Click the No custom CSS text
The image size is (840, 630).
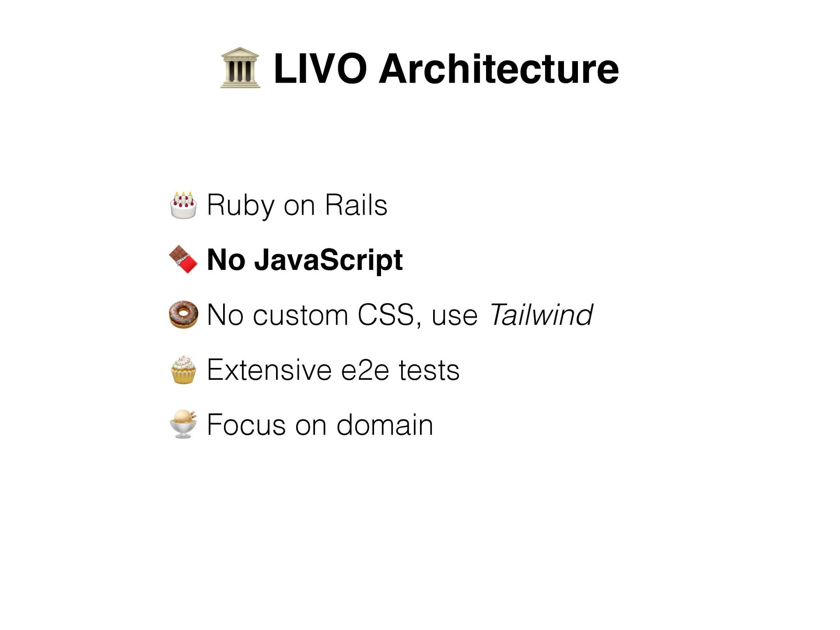click(310, 315)
